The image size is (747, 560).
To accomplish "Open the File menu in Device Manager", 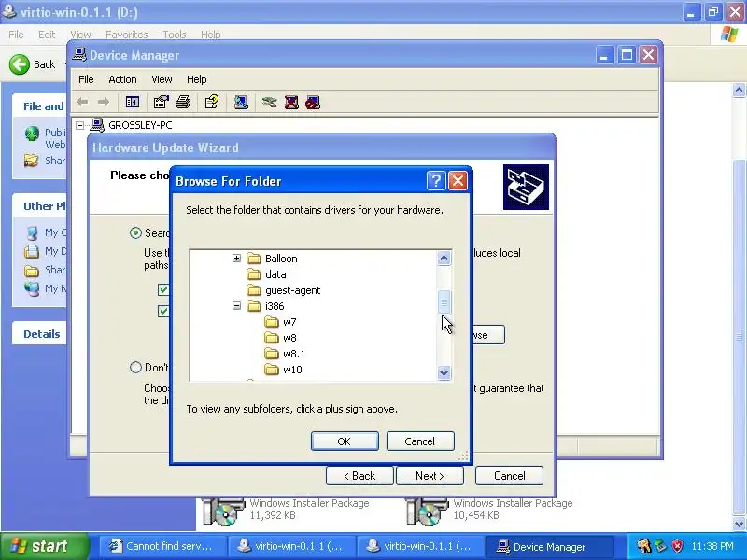I will pyautogui.click(x=86, y=79).
